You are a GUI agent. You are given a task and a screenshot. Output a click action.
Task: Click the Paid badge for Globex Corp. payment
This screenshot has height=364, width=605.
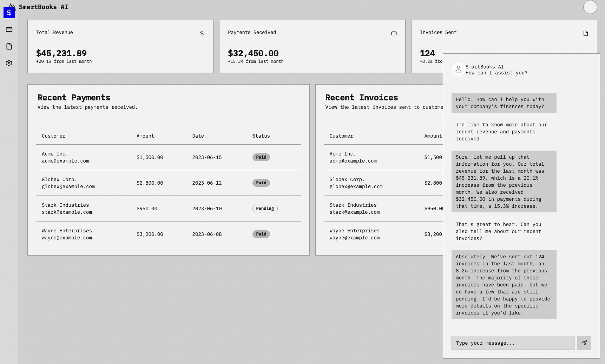(261, 183)
